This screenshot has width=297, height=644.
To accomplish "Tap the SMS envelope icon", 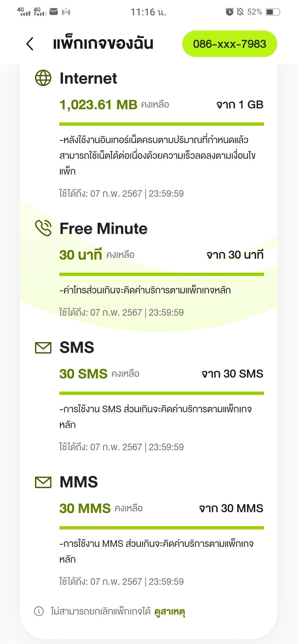I will [43, 348].
